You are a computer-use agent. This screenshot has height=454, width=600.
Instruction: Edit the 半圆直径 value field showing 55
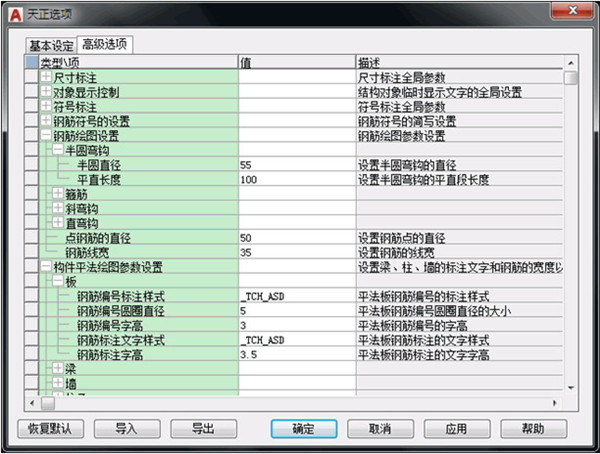(x=296, y=164)
